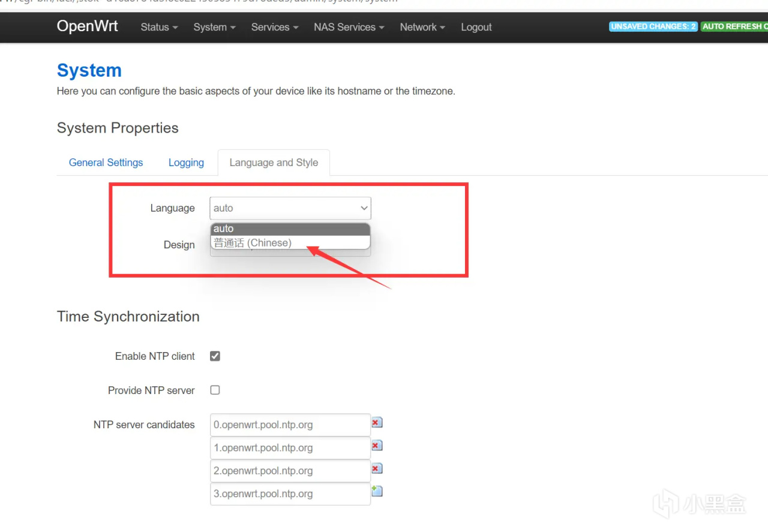Open the Language dropdown

[290, 208]
